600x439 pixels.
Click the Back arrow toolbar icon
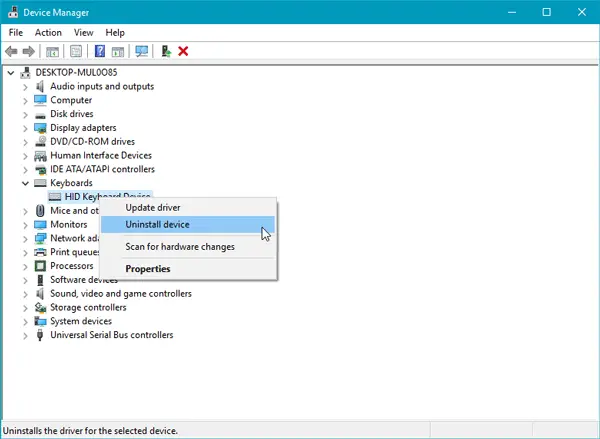pyautogui.click(x=11, y=51)
